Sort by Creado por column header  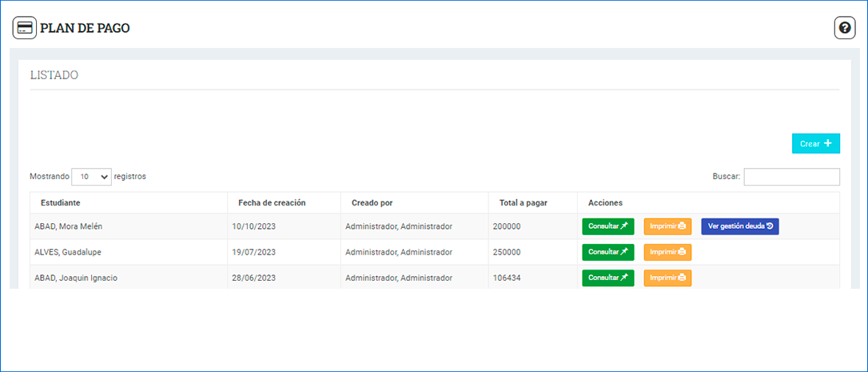tap(372, 202)
